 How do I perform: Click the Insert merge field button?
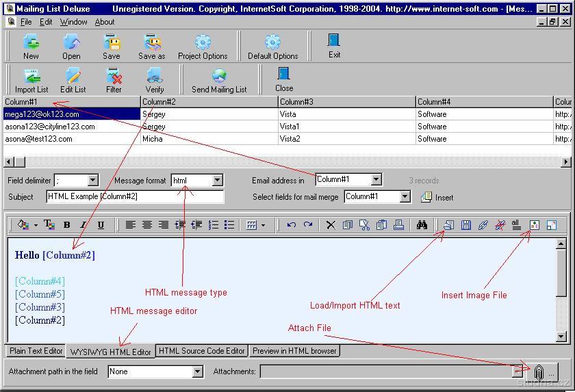pos(437,197)
